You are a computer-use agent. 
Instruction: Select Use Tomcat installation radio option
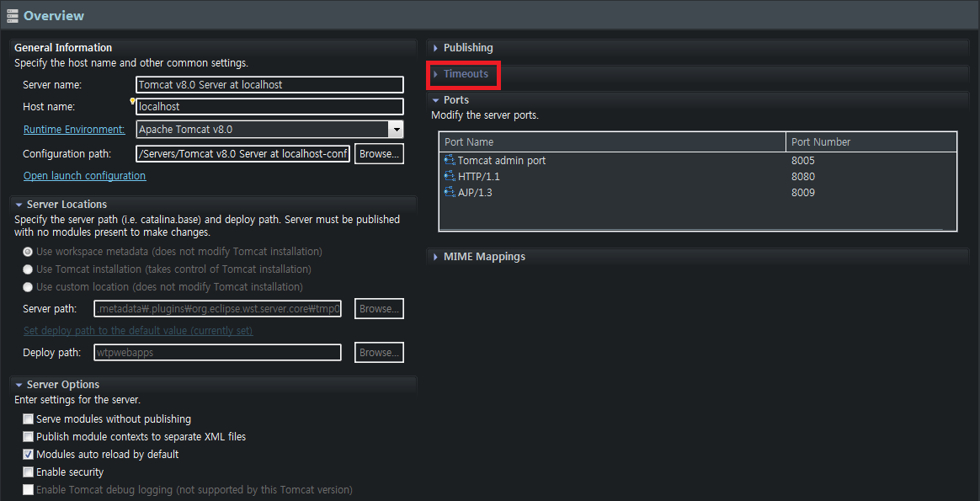[x=28, y=269]
